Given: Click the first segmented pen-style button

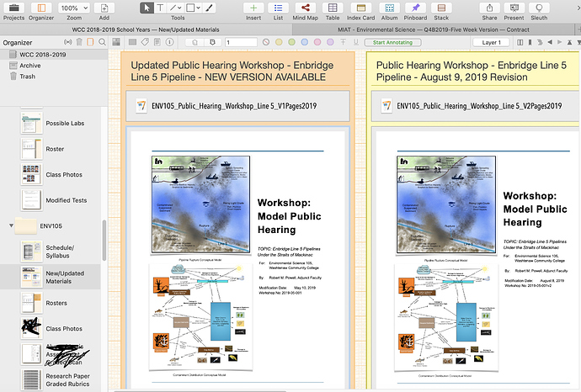Looking at the screenshot, I should click(x=195, y=42).
